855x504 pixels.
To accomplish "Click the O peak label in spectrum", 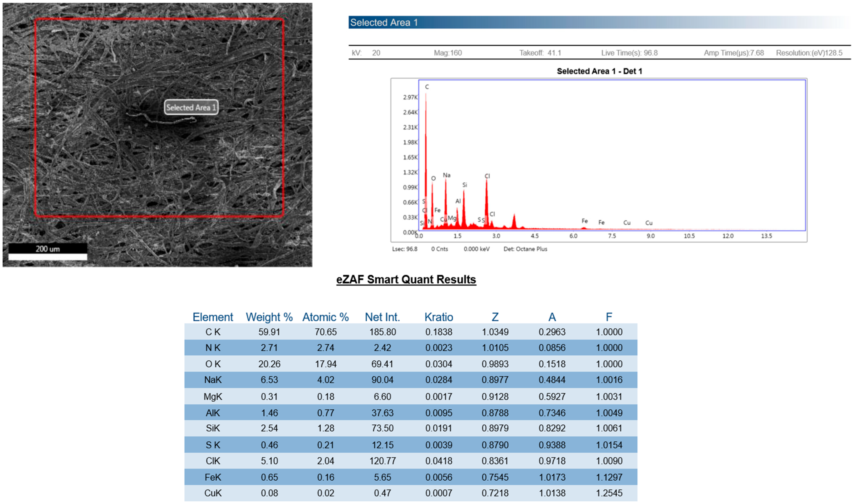I will [x=433, y=178].
